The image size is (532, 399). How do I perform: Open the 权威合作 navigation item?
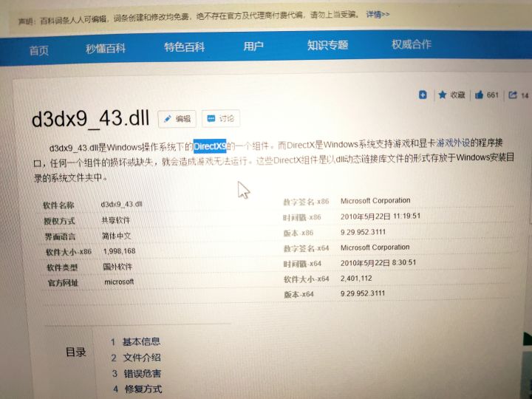(412, 44)
